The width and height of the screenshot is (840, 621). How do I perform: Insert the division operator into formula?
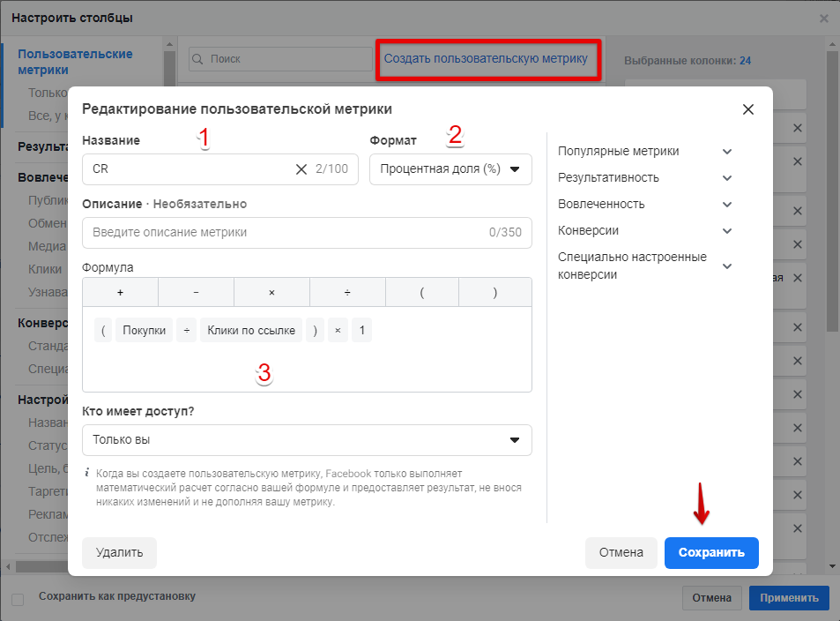pyautogui.click(x=347, y=292)
